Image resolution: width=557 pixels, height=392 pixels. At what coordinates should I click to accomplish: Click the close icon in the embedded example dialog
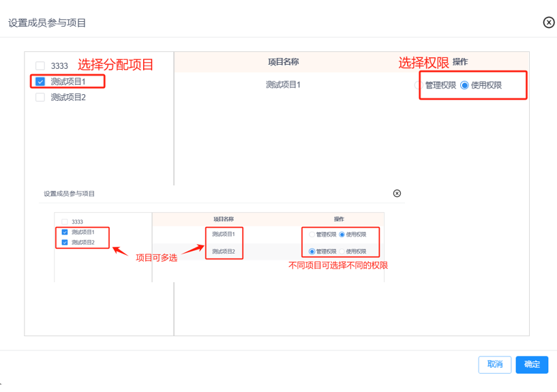click(x=397, y=194)
